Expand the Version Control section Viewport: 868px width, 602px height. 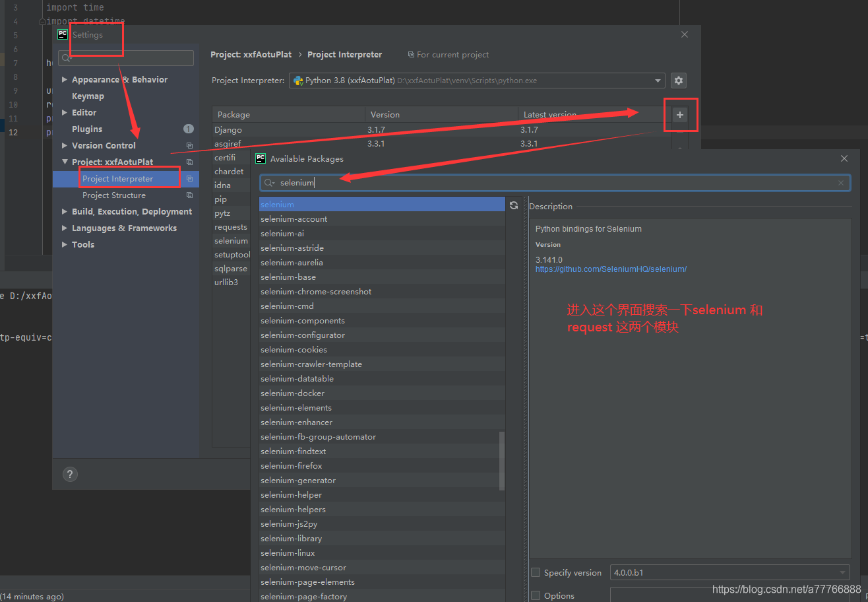65,145
